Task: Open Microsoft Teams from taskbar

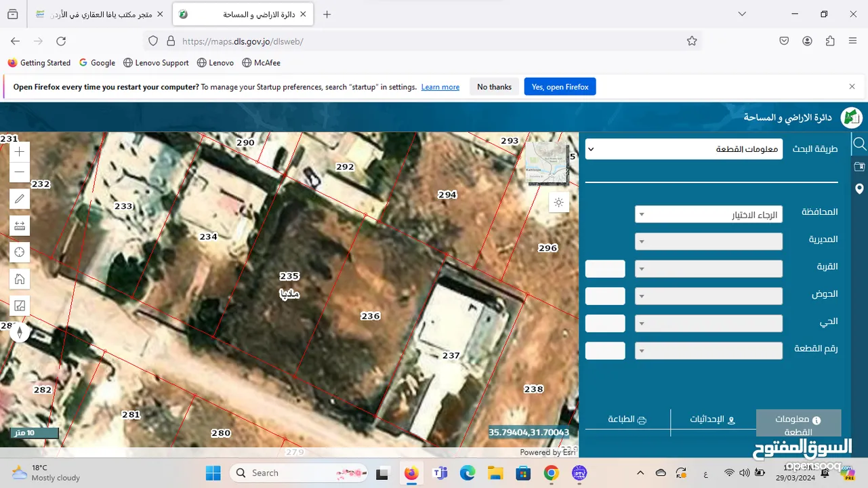Action: [x=440, y=473]
